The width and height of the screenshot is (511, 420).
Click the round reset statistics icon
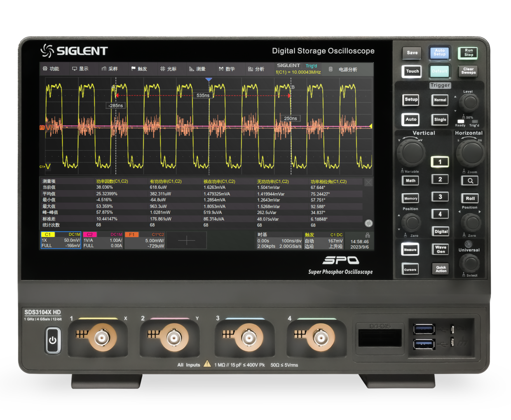368,223
